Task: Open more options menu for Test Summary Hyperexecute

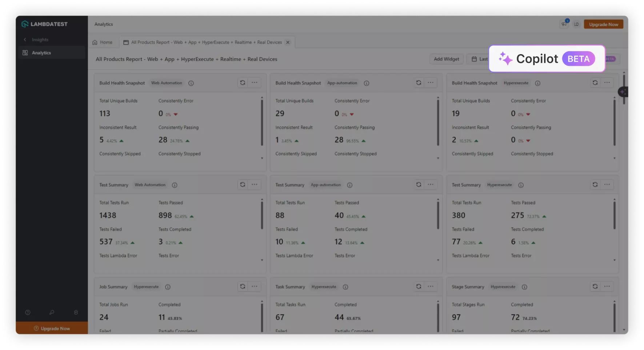Action: (607, 185)
